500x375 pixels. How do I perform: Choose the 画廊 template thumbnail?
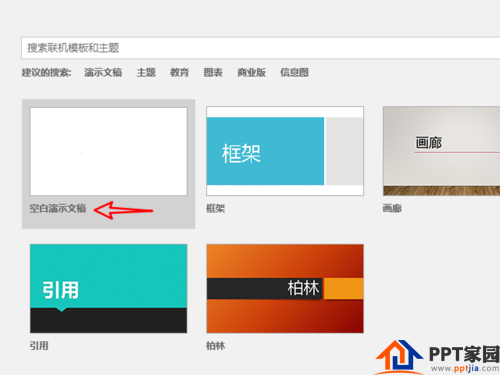point(441,151)
